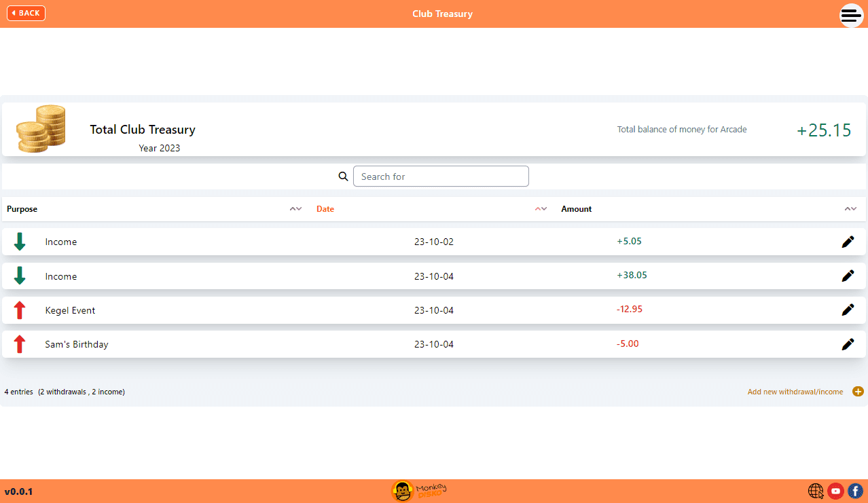Sort by the Purpose column header
The height and width of the screenshot is (503, 868).
pos(22,209)
